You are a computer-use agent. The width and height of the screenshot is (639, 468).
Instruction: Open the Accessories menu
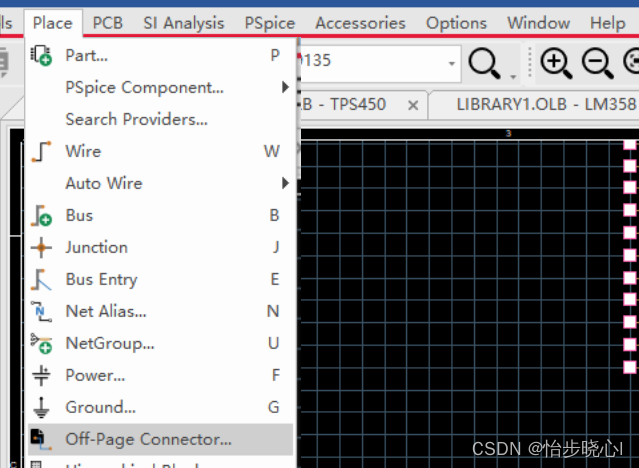pyautogui.click(x=360, y=22)
